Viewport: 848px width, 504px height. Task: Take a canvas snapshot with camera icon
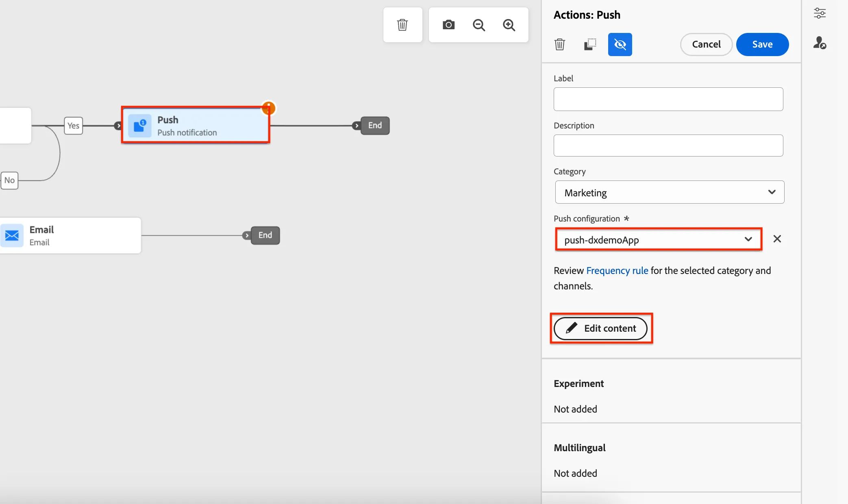(x=448, y=25)
